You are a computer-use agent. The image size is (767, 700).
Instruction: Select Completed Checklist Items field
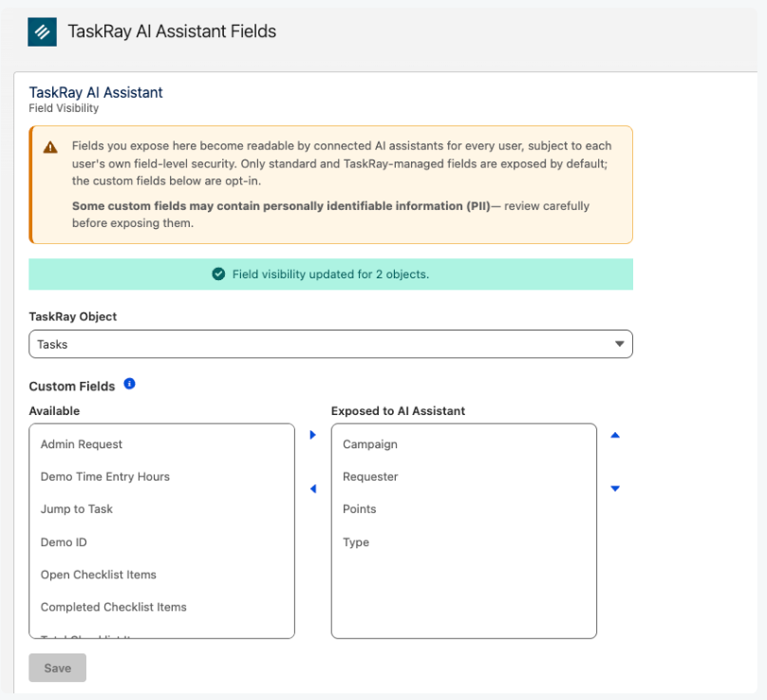coord(162,607)
